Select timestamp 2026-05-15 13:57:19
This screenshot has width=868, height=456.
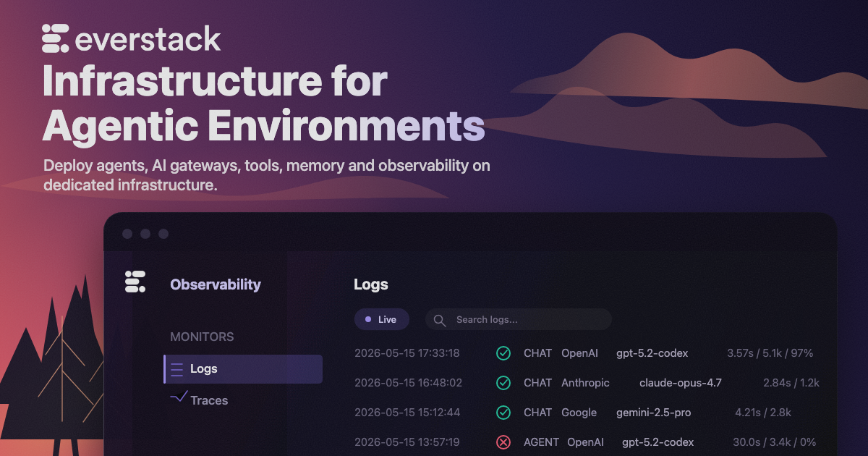(x=407, y=442)
